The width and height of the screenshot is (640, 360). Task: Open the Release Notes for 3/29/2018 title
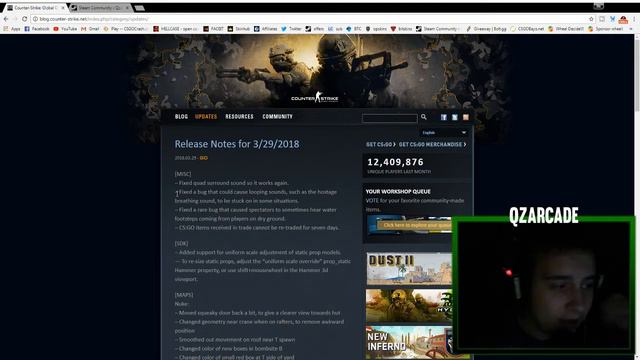(x=237, y=144)
